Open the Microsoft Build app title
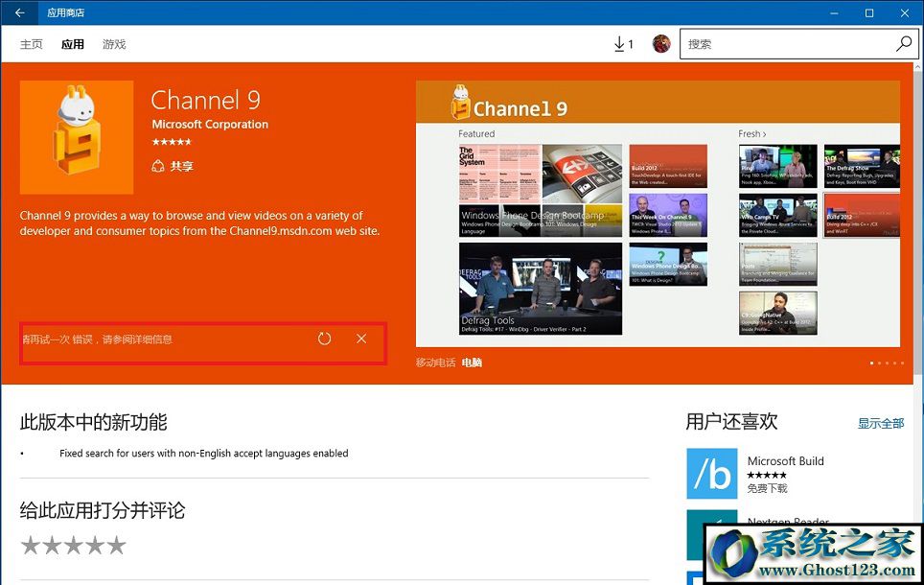 click(x=786, y=461)
